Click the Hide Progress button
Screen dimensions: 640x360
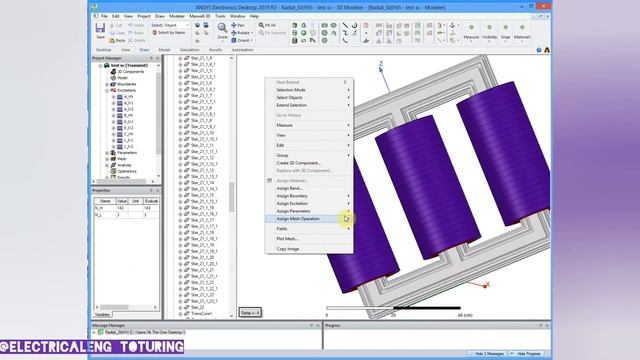528,354
